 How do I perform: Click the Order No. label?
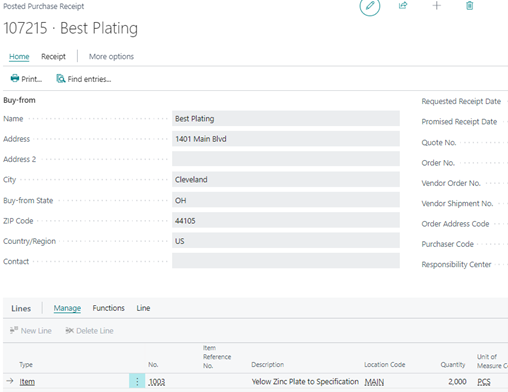point(438,163)
